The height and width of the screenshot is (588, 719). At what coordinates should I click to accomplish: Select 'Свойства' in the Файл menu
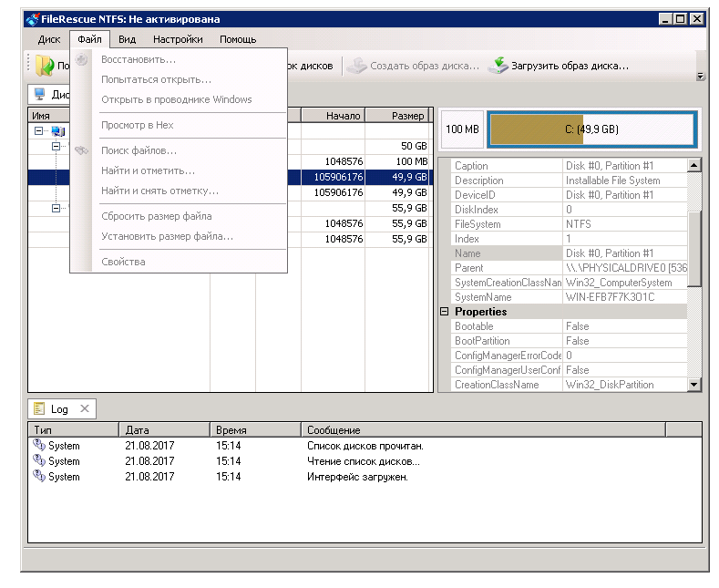(123, 262)
